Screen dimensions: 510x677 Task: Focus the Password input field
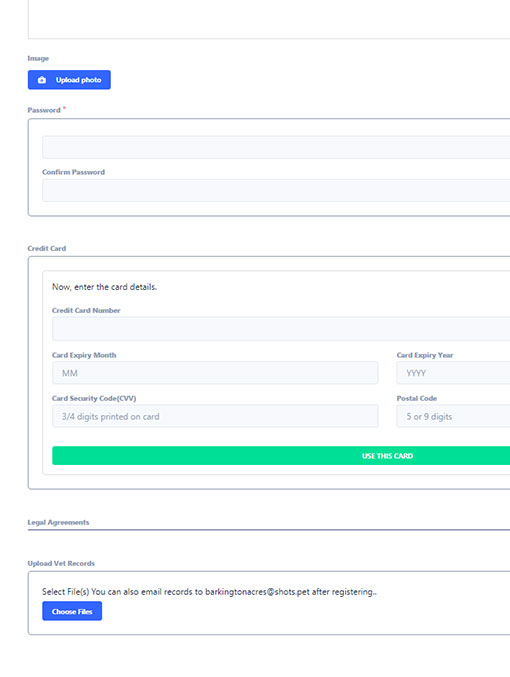point(276,147)
